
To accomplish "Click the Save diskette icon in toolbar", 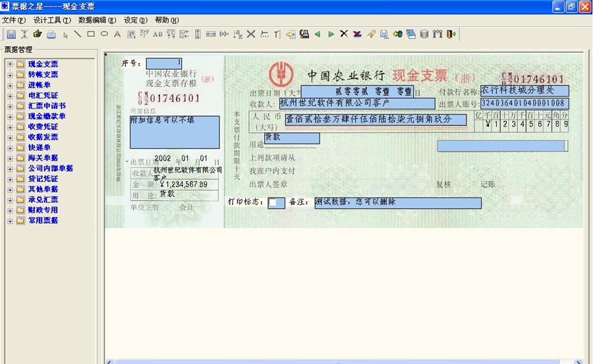I will 11,34.
